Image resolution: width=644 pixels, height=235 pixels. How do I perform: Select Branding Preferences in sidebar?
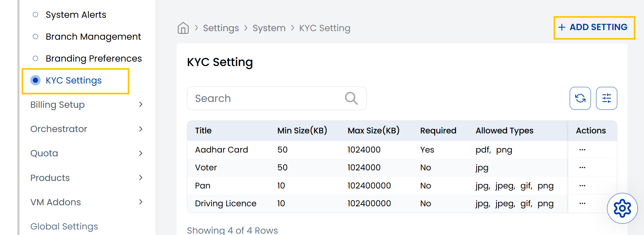[93, 58]
